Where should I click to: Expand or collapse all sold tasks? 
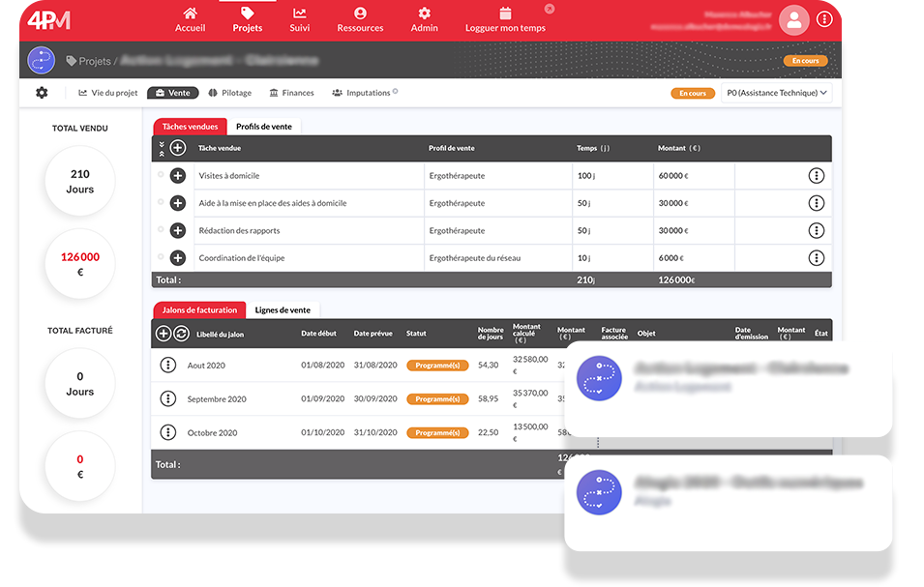(x=162, y=148)
